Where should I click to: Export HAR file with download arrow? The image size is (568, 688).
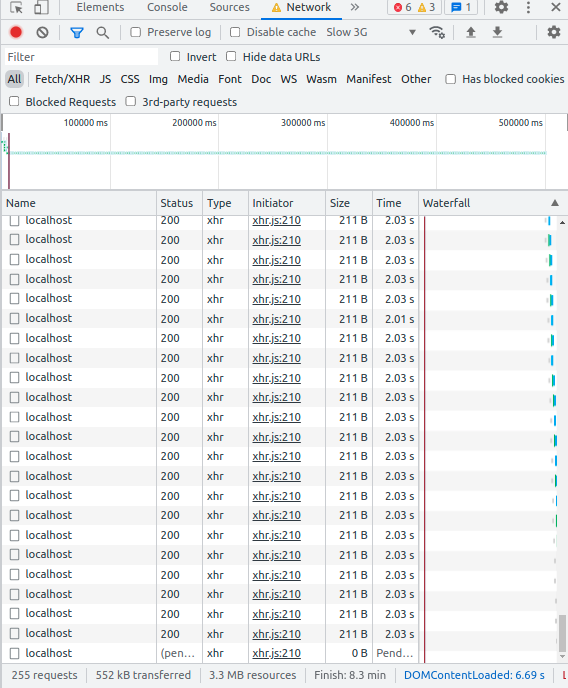pyautogui.click(x=497, y=32)
